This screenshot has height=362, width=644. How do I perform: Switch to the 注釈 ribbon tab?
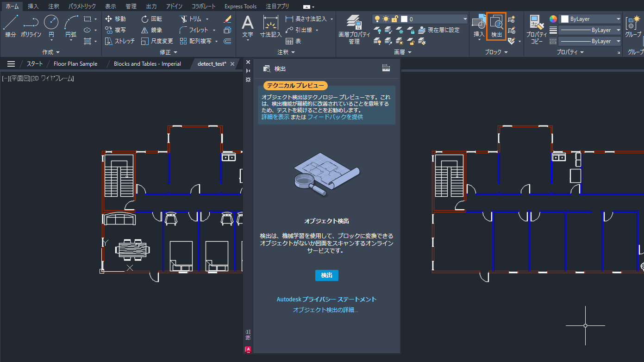point(54,6)
